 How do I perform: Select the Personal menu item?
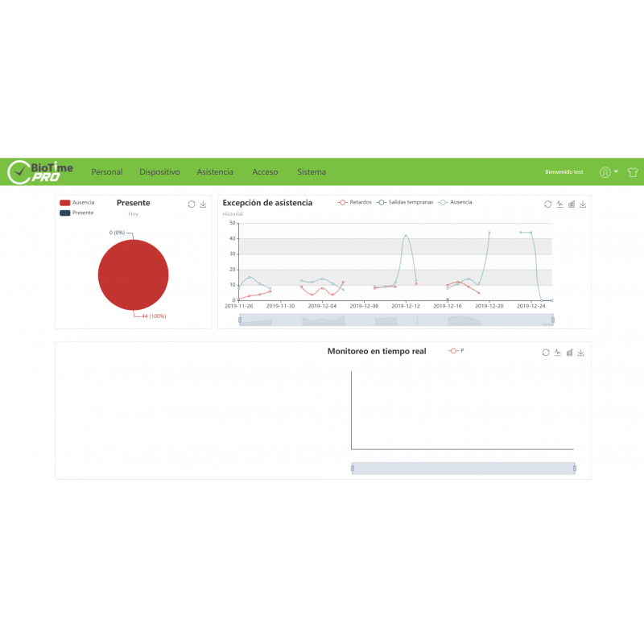click(107, 171)
